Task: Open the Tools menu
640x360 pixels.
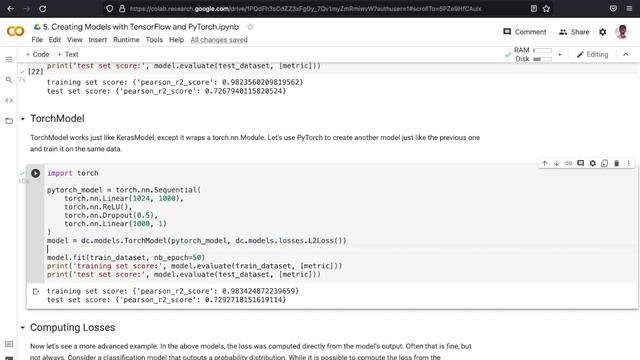Action: [x=154, y=40]
